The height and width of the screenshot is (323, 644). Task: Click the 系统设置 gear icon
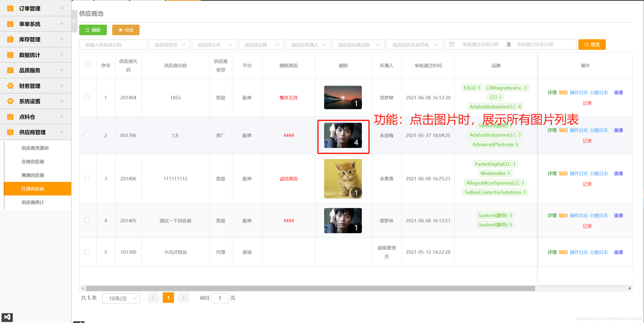pyautogui.click(x=10, y=101)
